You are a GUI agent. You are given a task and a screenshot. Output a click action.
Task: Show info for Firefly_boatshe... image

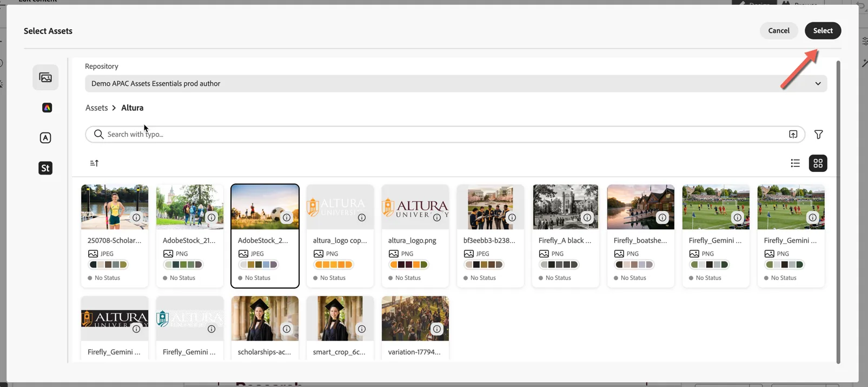[x=662, y=217]
